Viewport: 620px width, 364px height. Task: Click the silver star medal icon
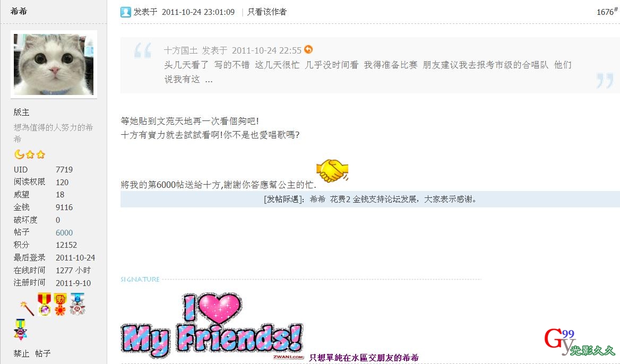tap(77, 304)
